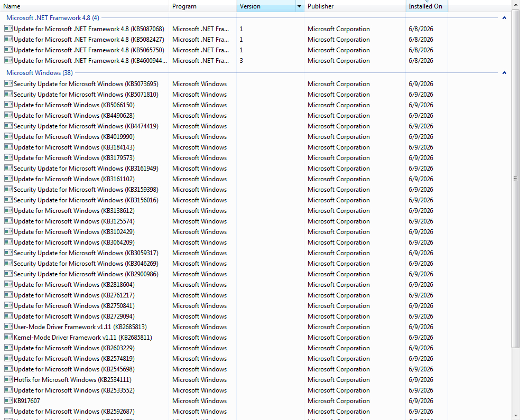Click the icon next to Update KB5066150
520x420 pixels.
[x=8, y=105]
